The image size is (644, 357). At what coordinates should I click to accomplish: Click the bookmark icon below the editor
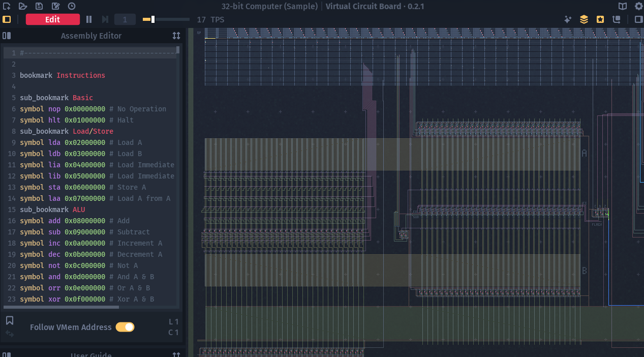10,320
